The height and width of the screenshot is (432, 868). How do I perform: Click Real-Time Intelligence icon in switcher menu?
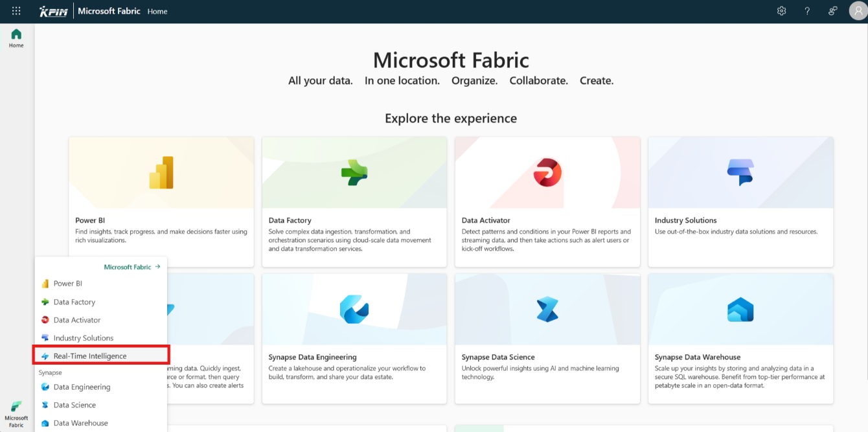45,356
